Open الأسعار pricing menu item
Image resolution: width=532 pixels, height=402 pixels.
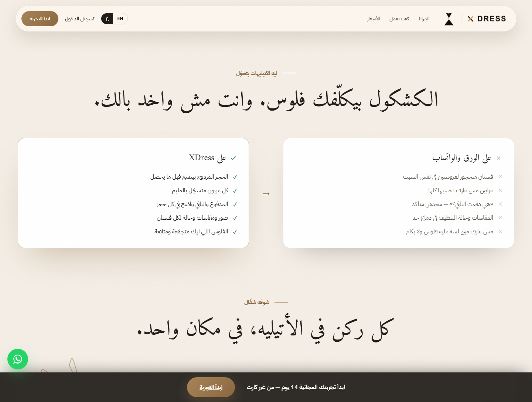[374, 19]
